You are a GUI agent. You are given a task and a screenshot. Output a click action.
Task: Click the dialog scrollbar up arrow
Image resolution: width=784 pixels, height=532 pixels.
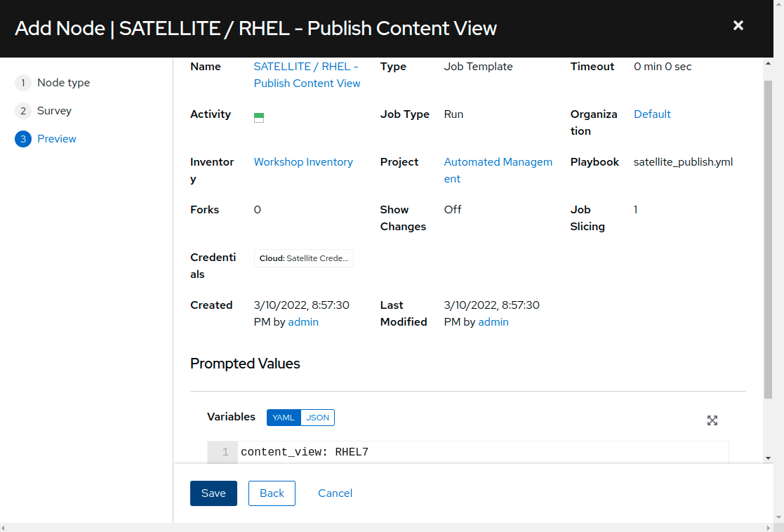(768, 63)
